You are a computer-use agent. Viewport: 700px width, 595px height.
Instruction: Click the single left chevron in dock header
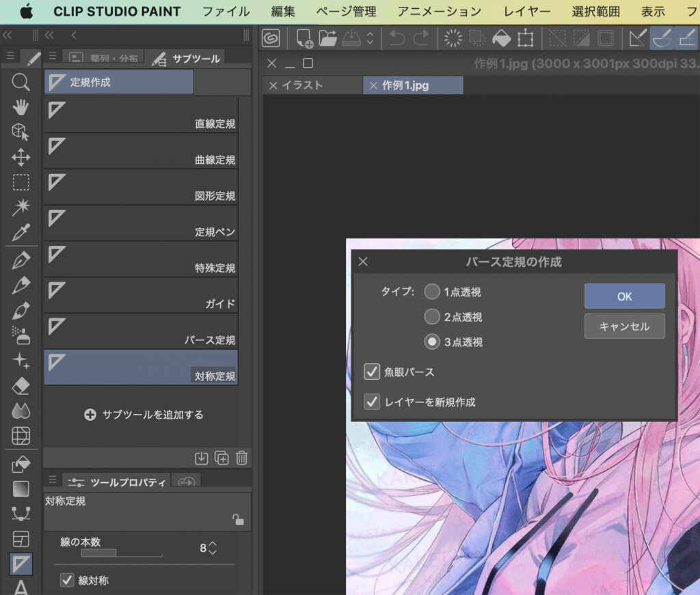[x=74, y=35]
